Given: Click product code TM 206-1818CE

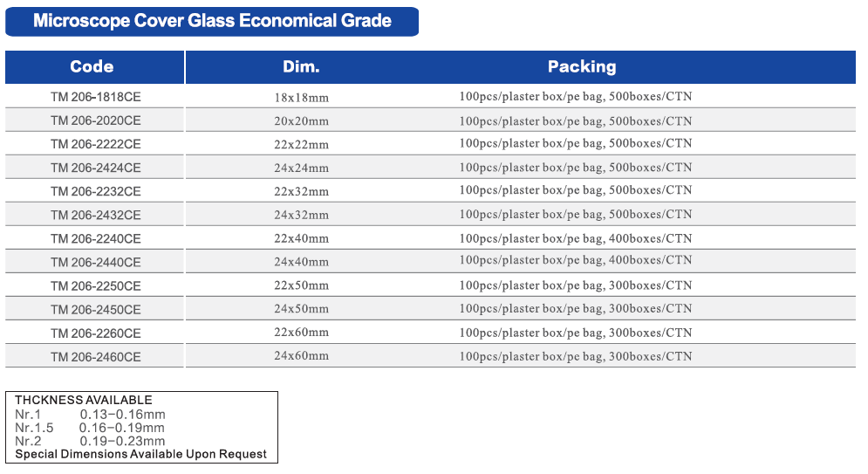Looking at the screenshot, I should 96,97.
